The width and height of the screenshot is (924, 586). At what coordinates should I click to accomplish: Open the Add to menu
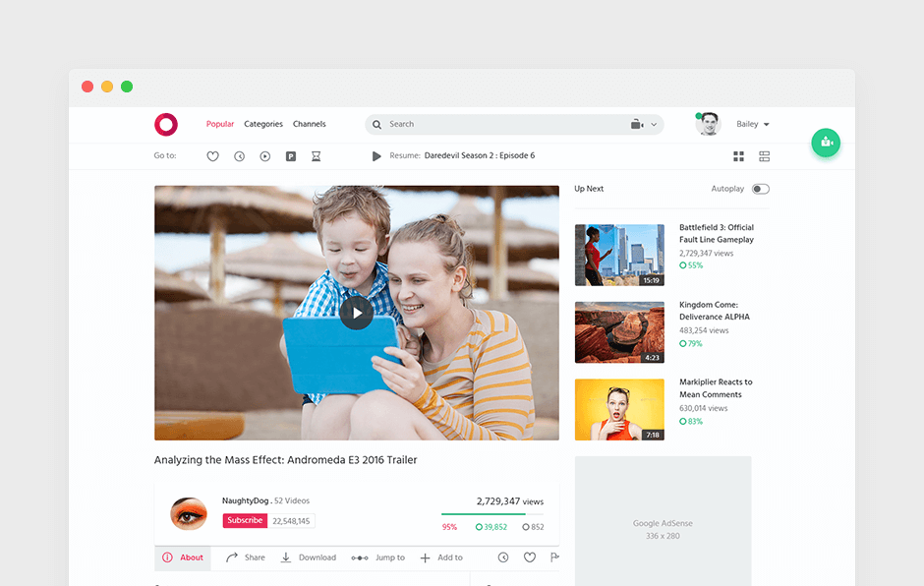[x=441, y=557]
